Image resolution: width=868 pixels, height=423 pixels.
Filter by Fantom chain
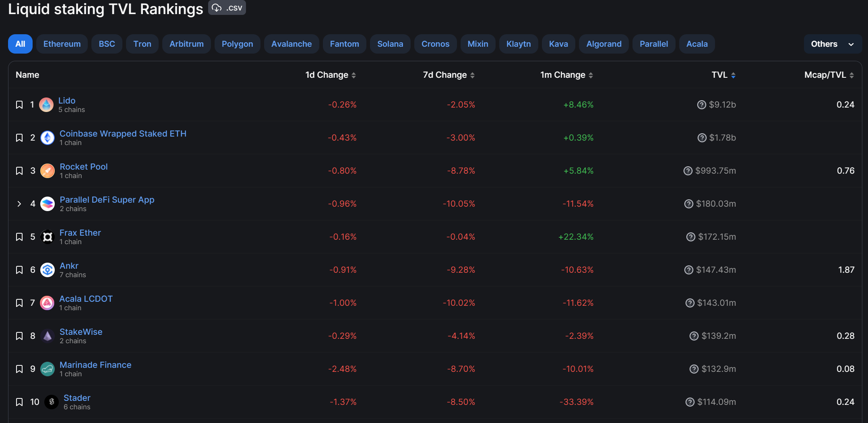[x=345, y=44]
